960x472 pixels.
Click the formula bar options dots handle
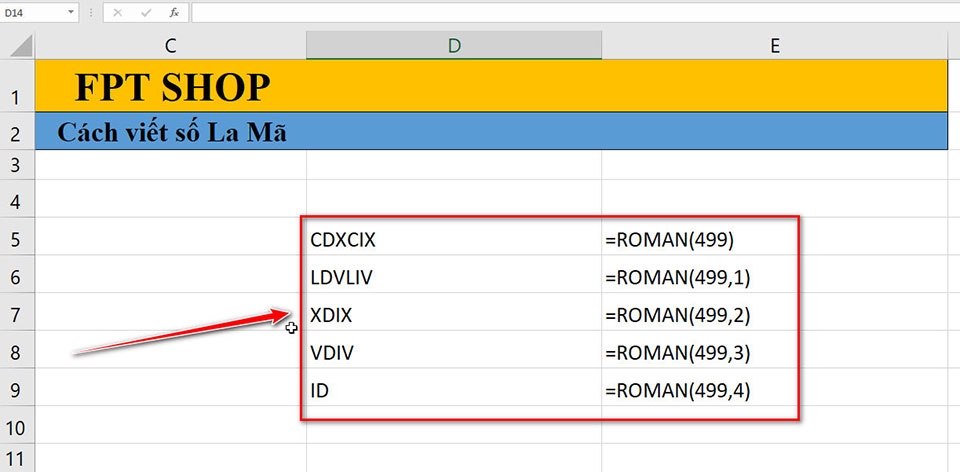coord(91,12)
